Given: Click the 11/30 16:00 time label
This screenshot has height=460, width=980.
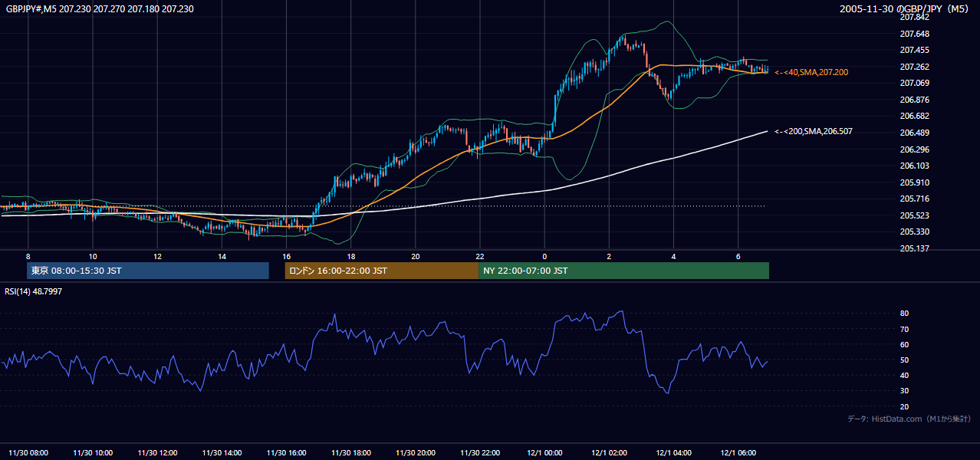Looking at the screenshot, I should [x=286, y=452].
